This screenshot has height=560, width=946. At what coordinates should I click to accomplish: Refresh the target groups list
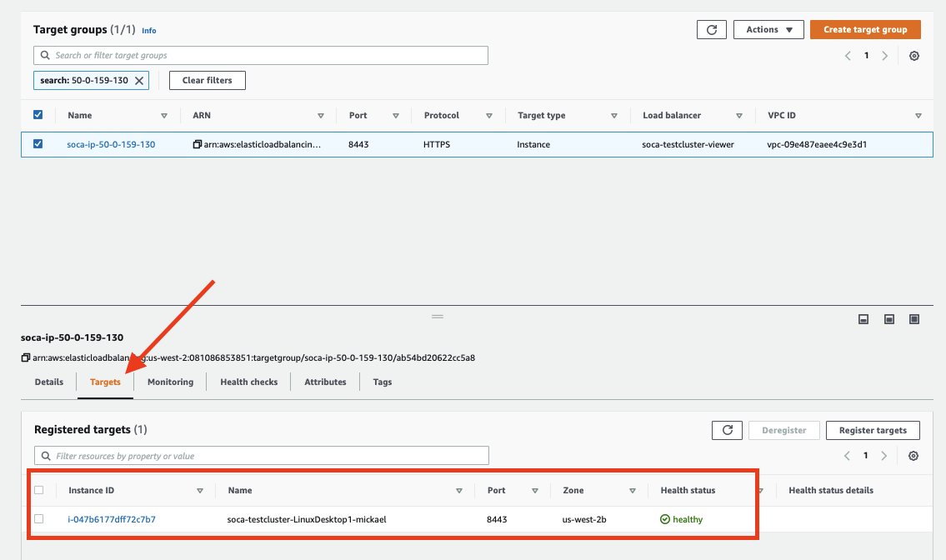711,30
